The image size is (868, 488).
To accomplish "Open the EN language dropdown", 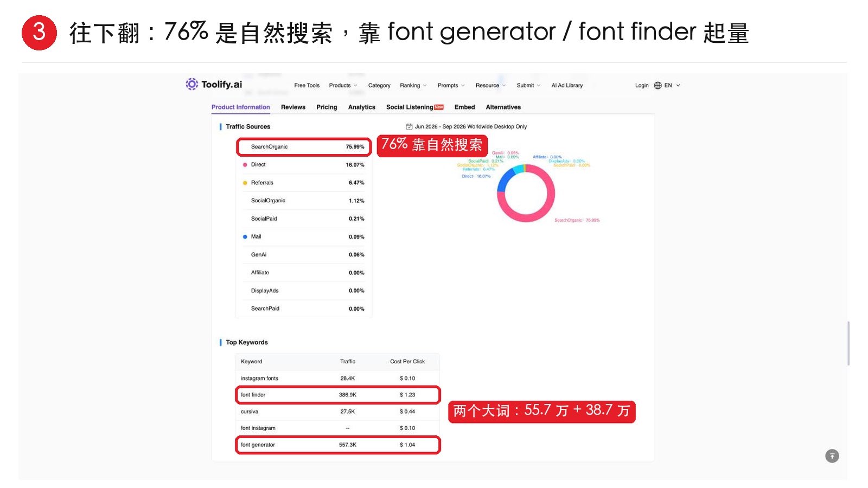I will click(672, 85).
